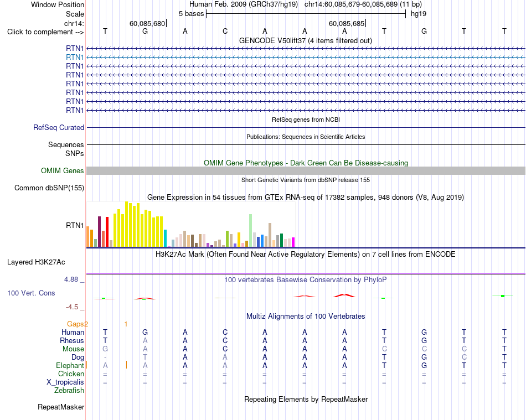Click the Scale label
Screen dimensions: 526x420
pyautogui.click(x=75, y=14)
